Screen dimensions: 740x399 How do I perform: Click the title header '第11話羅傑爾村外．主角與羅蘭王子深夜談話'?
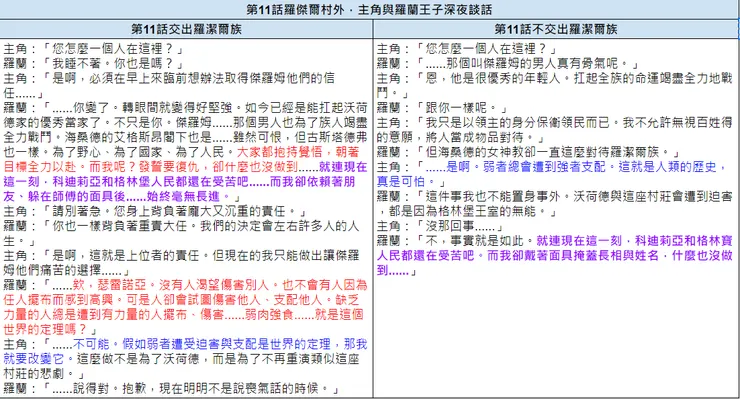(x=369, y=9)
